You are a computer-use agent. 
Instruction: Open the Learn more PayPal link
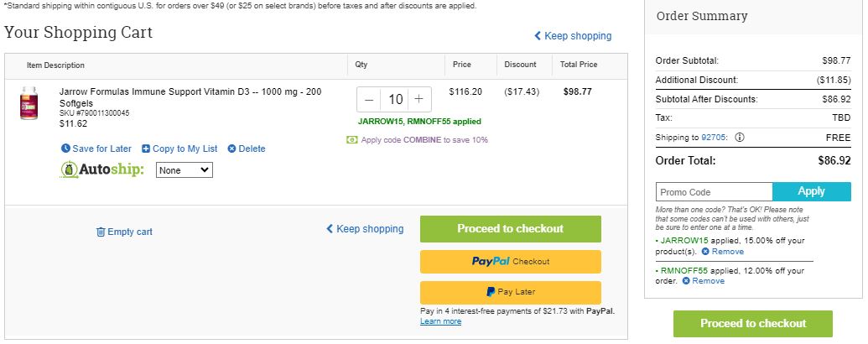[x=440, y=321]
